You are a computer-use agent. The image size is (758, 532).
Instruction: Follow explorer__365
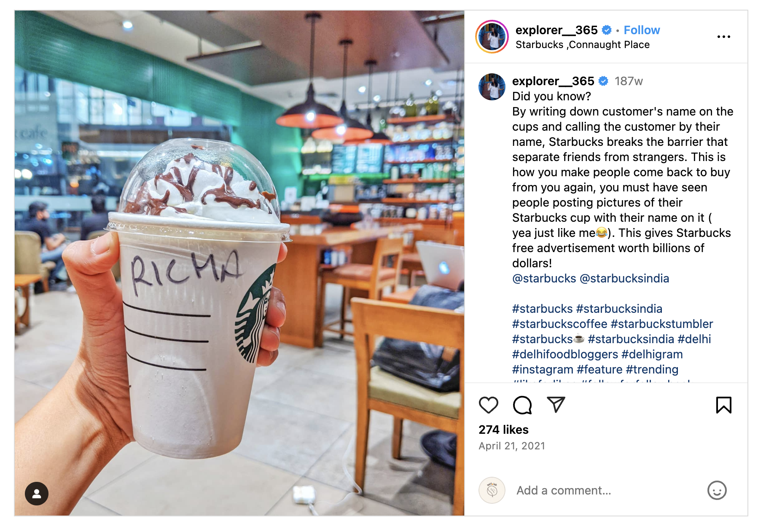pyautogui.click(x=642, y=30)
